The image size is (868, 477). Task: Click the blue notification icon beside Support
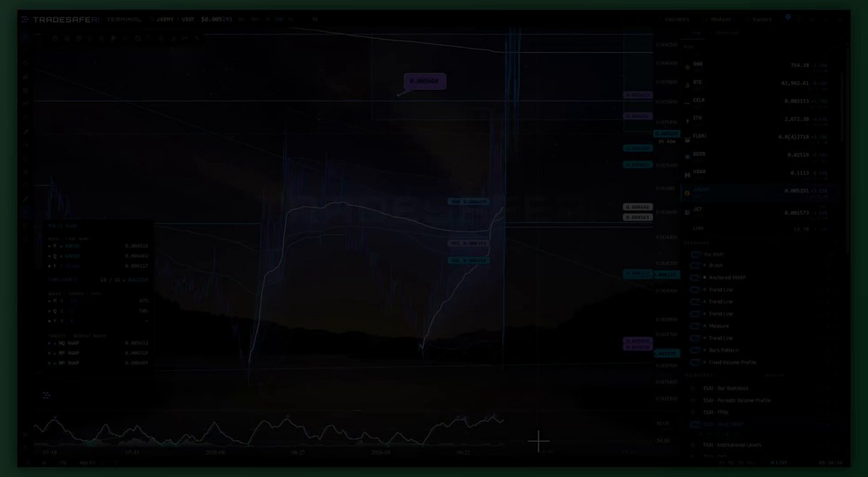tap(788, 17)
